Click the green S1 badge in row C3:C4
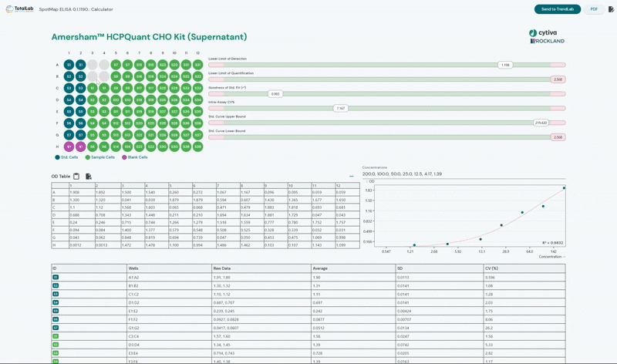The width and height of the screenshot is (617, 364). pos(56,336)
